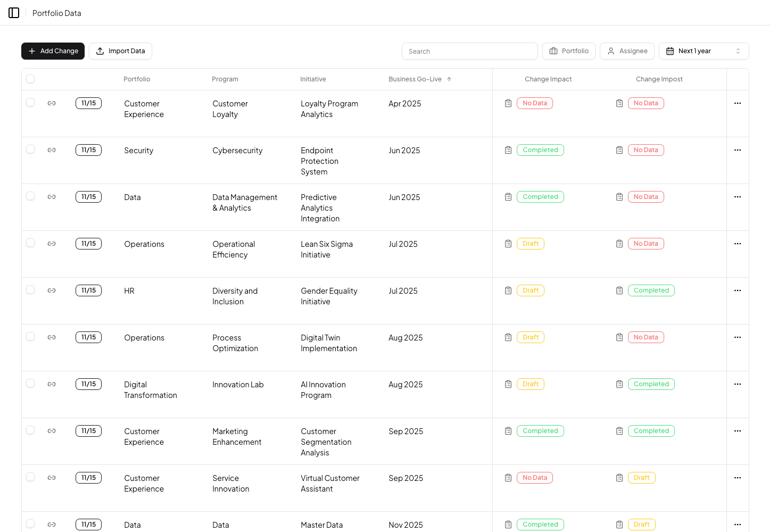Click the clipboard icon next to the HR Completed badge
This screenshot has height=532, width=777.
[619, 290]
